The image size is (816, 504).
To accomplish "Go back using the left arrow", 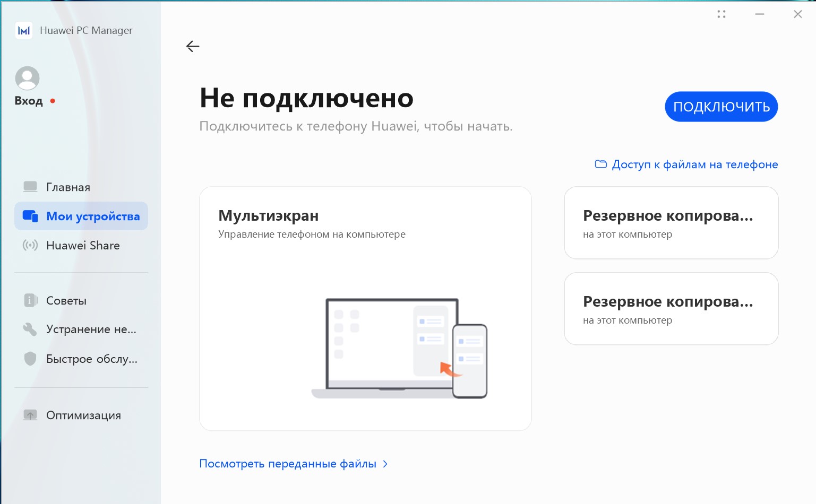I will click(x=193, y=46).
